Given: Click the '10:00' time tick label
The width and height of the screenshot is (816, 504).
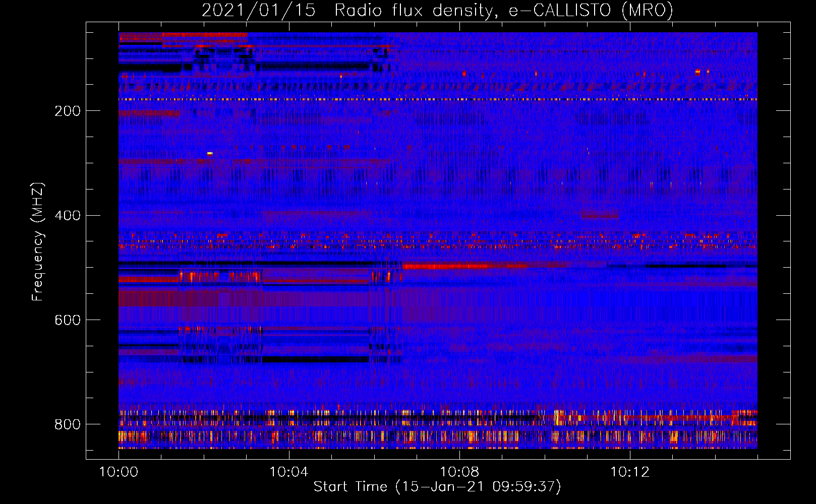Looking at the screenshot, I should click(x=119, y=472).
